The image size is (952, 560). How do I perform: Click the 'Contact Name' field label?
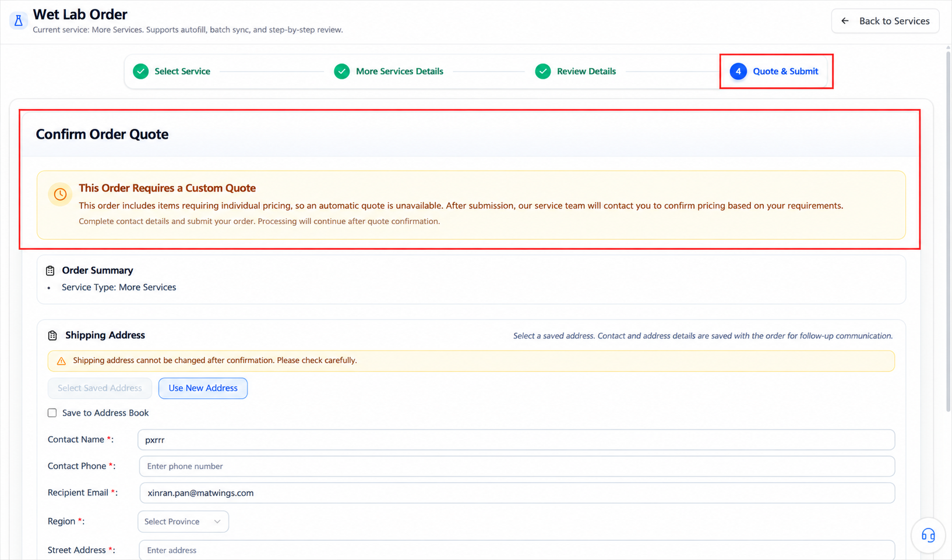(80, 440)
